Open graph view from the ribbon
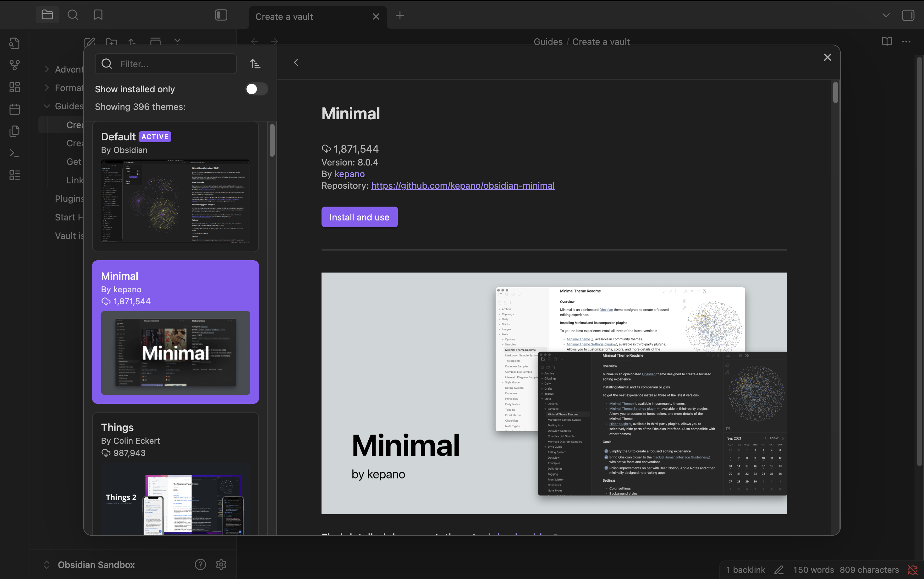Image resolution: width=924 pixels, height=579 pixels. click(x=14, y=65)
